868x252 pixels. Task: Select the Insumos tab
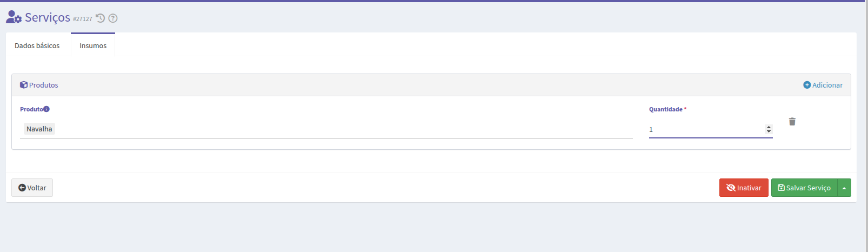click(93, 45)
